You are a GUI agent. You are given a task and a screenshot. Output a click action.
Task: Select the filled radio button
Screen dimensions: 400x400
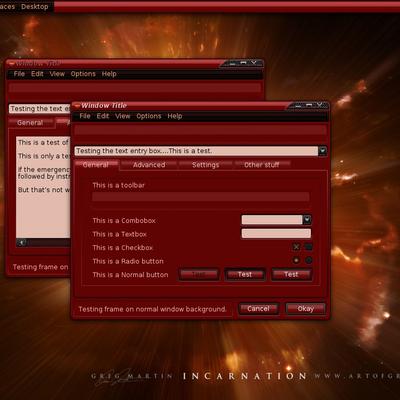296,260
